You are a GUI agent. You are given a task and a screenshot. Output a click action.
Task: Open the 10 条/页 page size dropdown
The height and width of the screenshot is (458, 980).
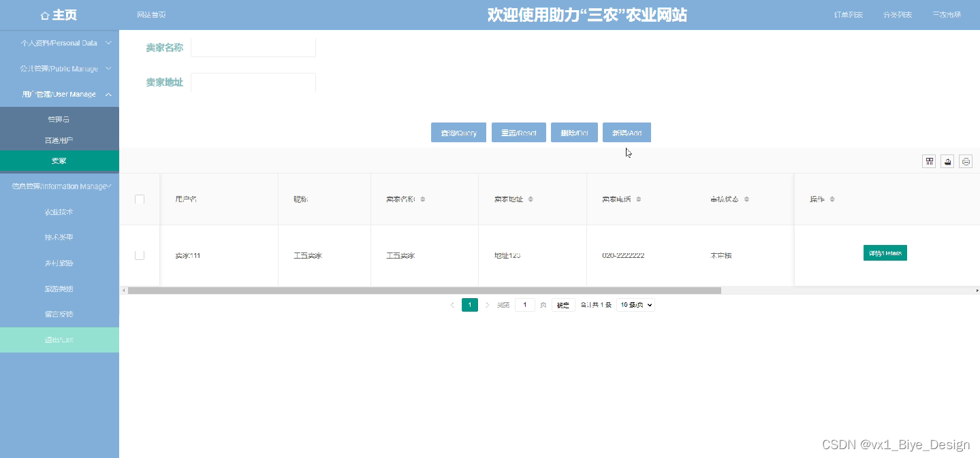635,305
